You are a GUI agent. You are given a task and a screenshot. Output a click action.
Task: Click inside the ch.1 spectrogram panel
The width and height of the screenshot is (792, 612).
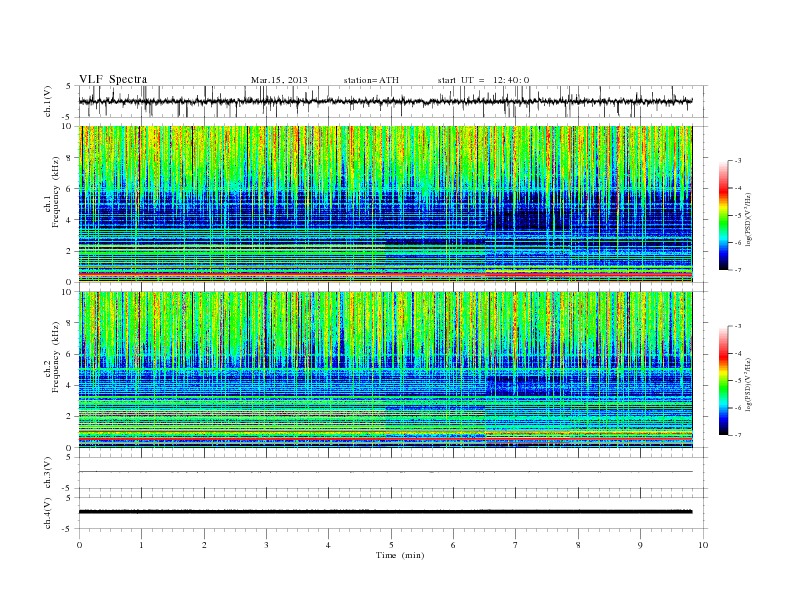click(385, 204)
